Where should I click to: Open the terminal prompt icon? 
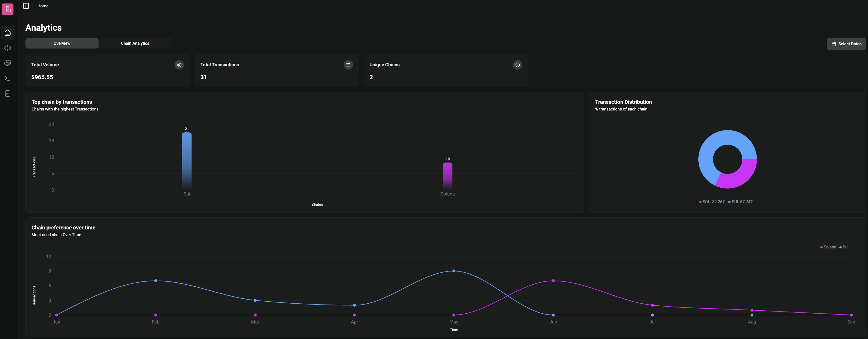click(7, 78)
